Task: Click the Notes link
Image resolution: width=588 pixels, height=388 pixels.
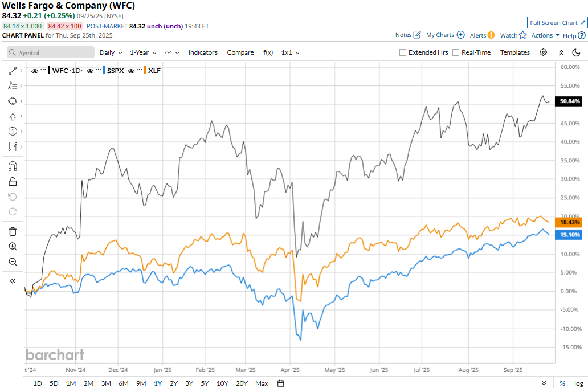Action: point(403,35)
